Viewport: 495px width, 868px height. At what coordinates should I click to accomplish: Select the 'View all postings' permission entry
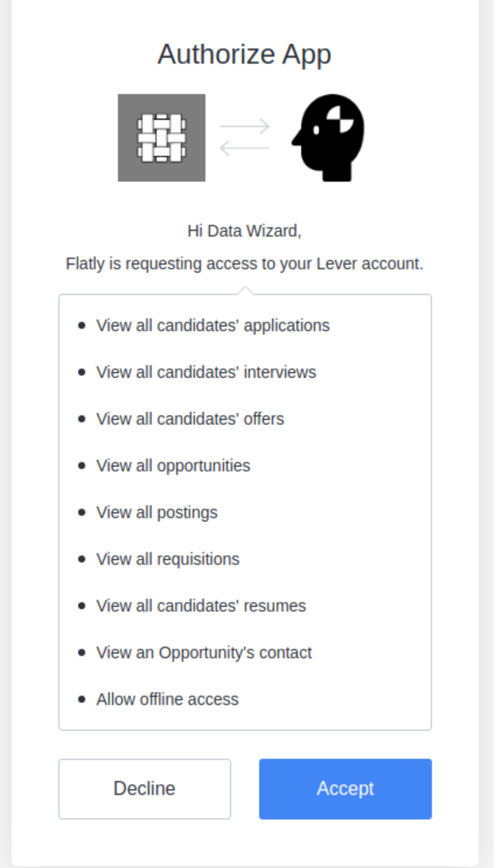point(156,512)
